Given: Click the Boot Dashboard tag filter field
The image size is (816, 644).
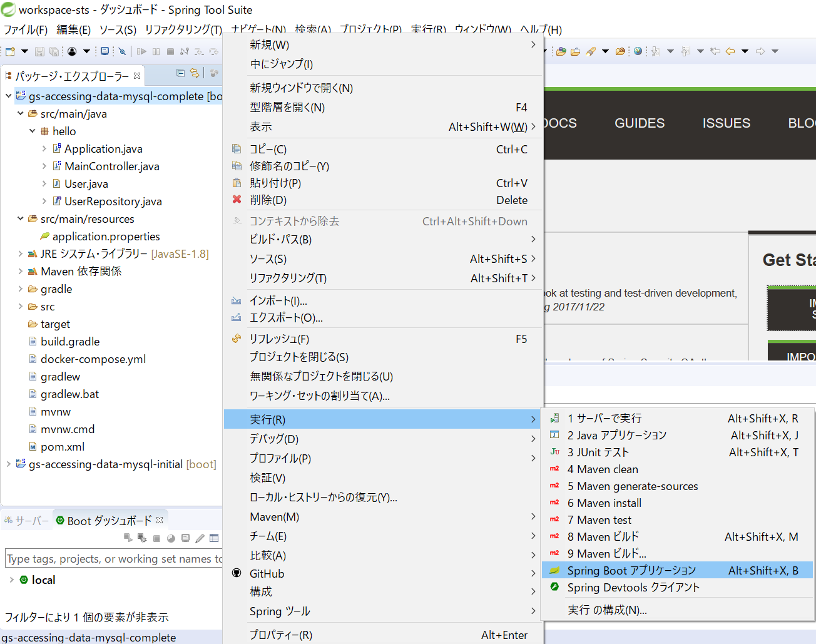Looking at the screenshot, I should click(113, 559).
